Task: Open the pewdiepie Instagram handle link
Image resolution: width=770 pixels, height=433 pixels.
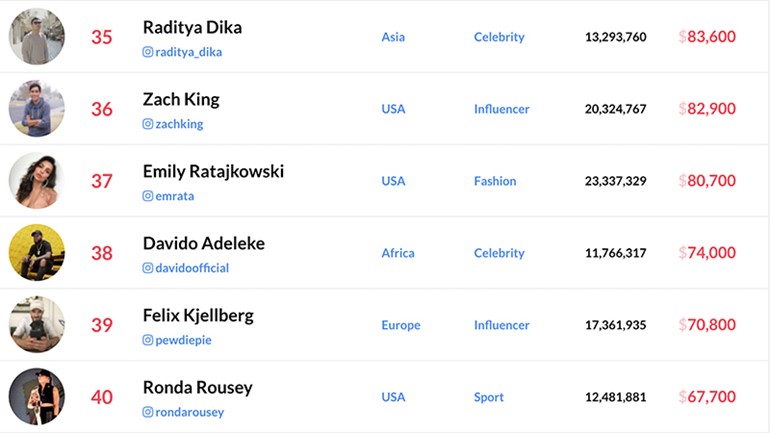Action: click(183, 340)
